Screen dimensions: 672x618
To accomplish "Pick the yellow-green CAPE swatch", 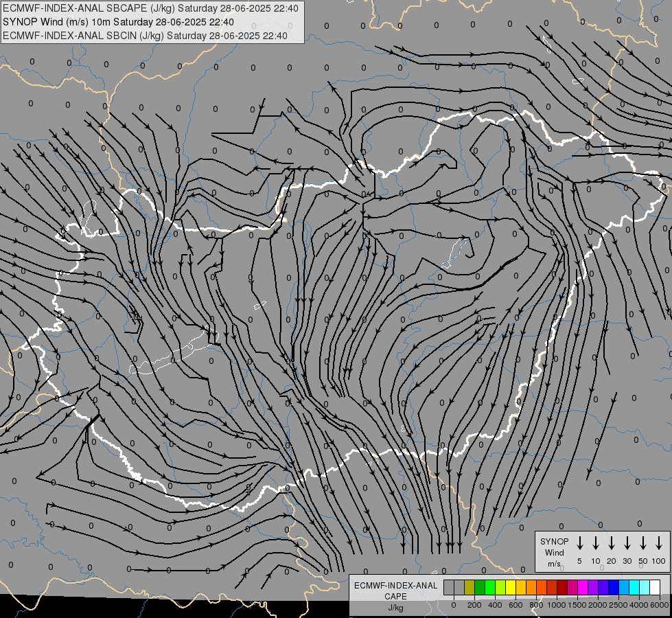I will [x=500, y=587].
